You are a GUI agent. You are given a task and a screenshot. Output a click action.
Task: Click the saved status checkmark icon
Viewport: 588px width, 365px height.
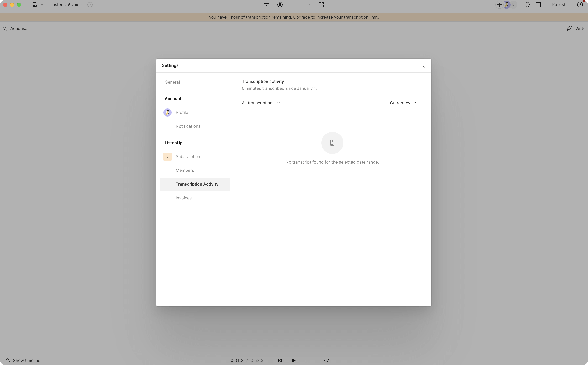tap(90, 5)
